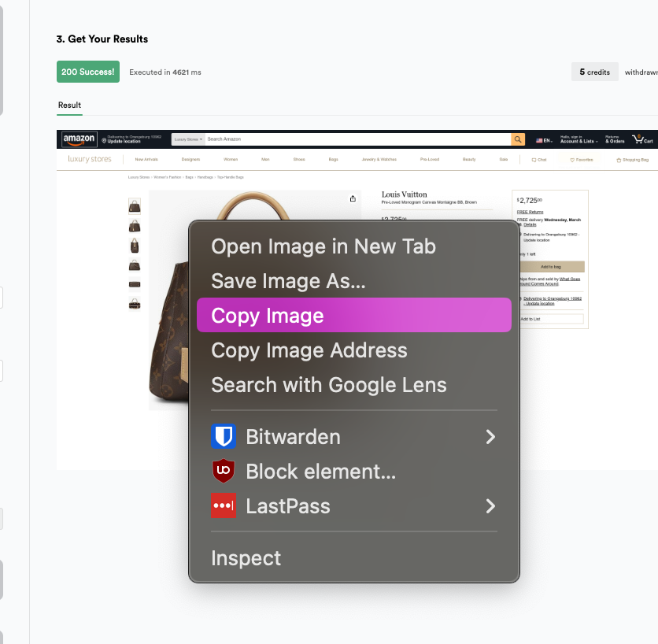Screen dimensions: 658x644
Task: Click the LastPass red icon
Action: click(x=224, y=506)
